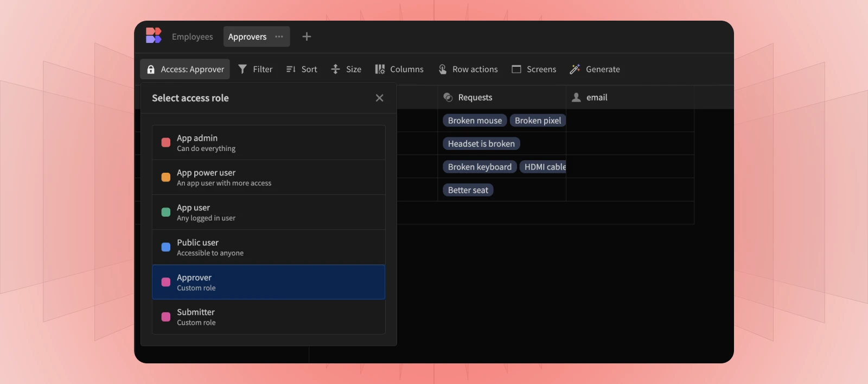
Task: Click the Requests relationship column icon
Action: click(448, 97)
